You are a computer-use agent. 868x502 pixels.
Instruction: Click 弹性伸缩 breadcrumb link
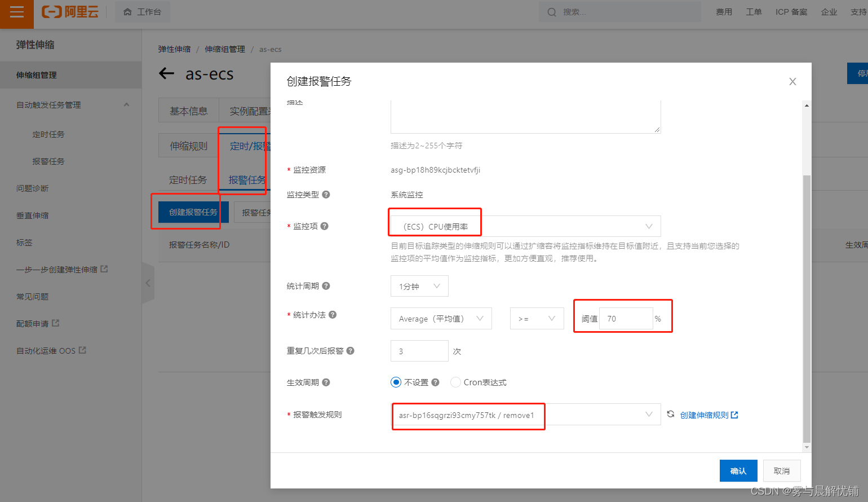174,50
